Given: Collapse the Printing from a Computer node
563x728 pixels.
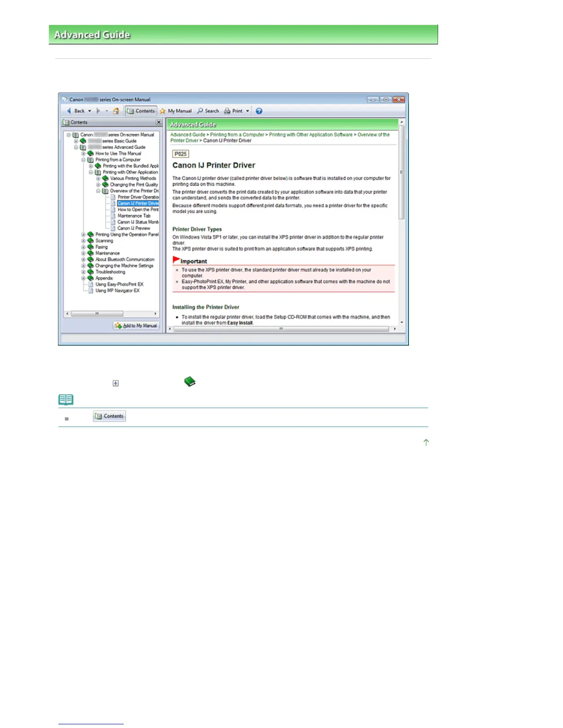Looking at the screenshot, I should click(x=83, y=160).
